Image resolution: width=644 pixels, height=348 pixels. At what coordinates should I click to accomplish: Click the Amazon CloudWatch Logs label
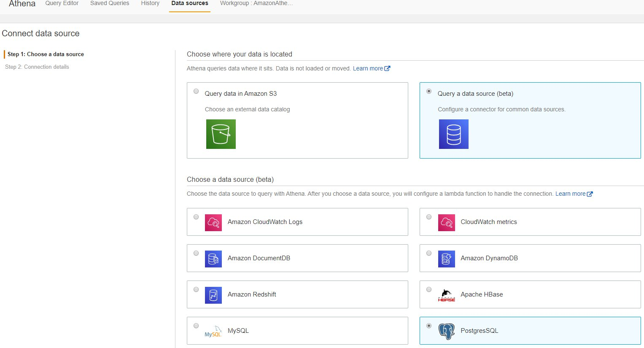point(265,222)
